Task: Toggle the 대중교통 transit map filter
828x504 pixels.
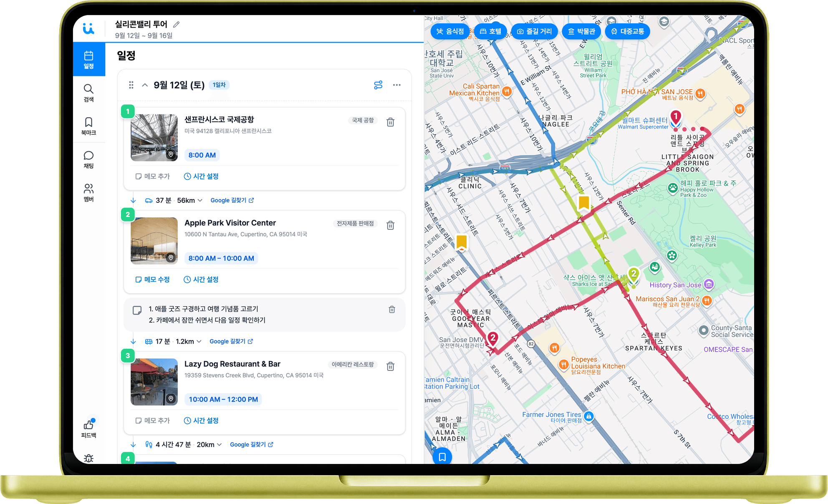Action: pos(627,31)
